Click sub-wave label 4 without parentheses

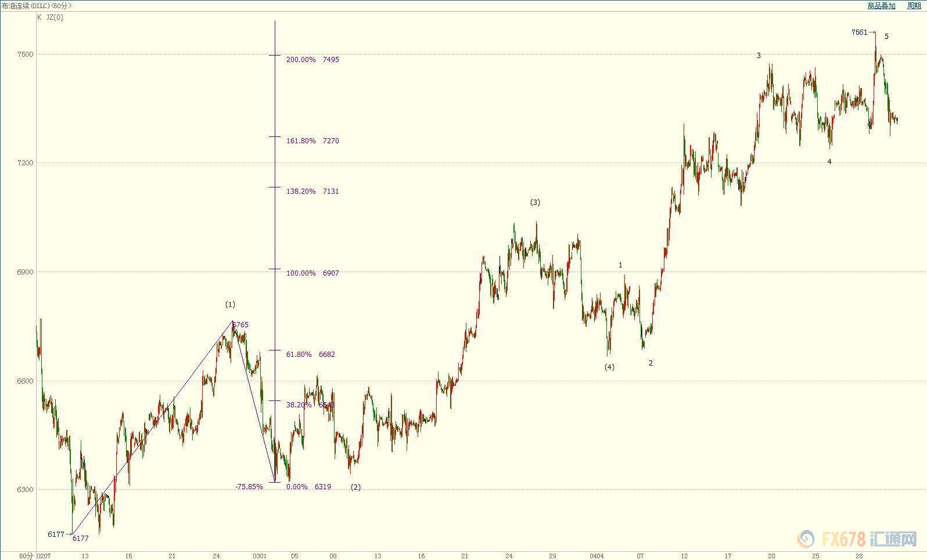point(829,162)
